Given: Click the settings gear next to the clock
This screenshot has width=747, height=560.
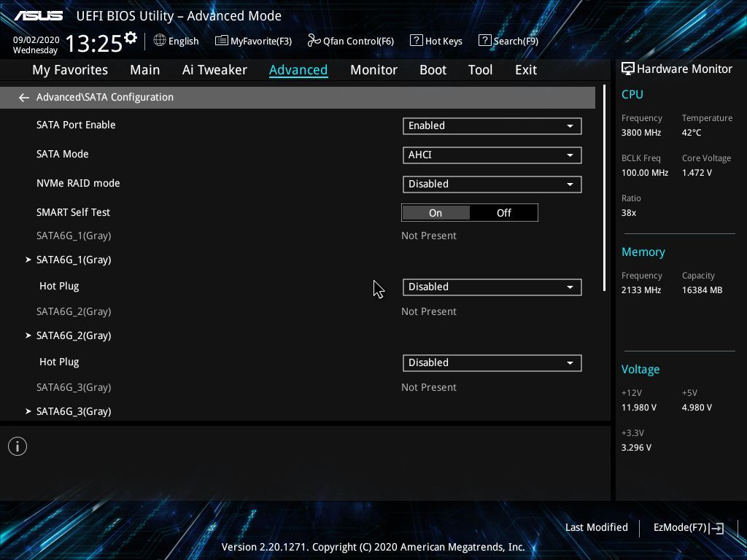Looking at the screenshot, I should [x=131, y=38].
